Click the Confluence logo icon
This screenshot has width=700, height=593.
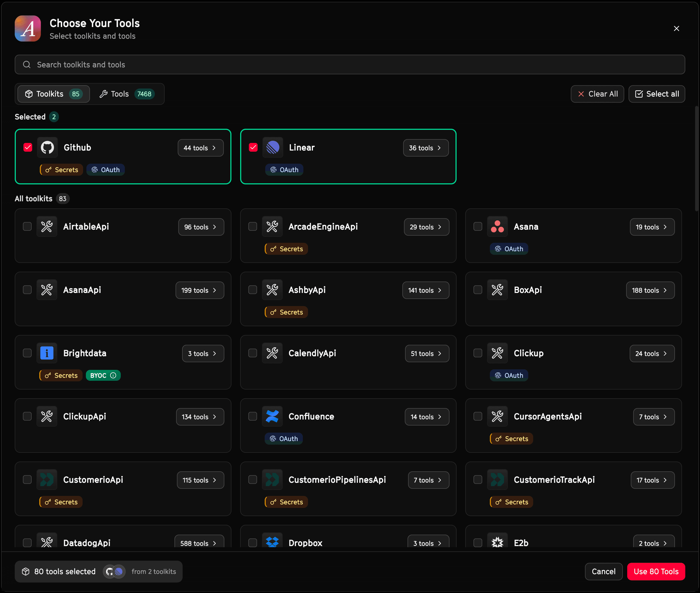pos(272,417)
